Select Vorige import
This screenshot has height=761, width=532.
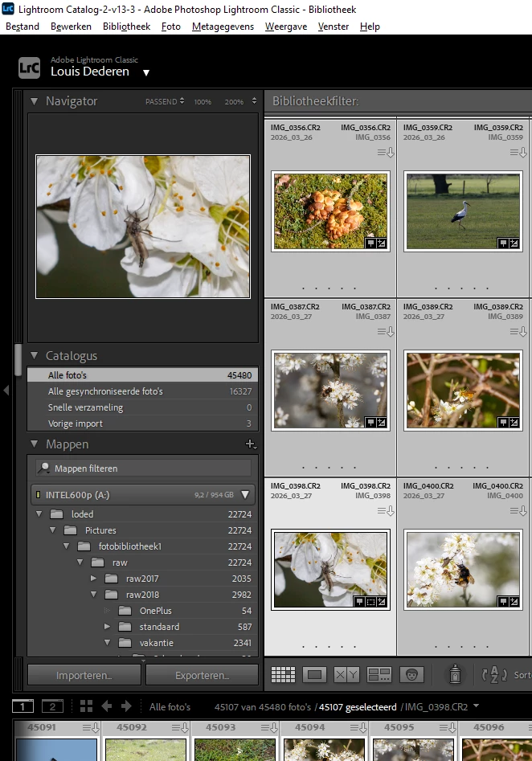[143, 423]
